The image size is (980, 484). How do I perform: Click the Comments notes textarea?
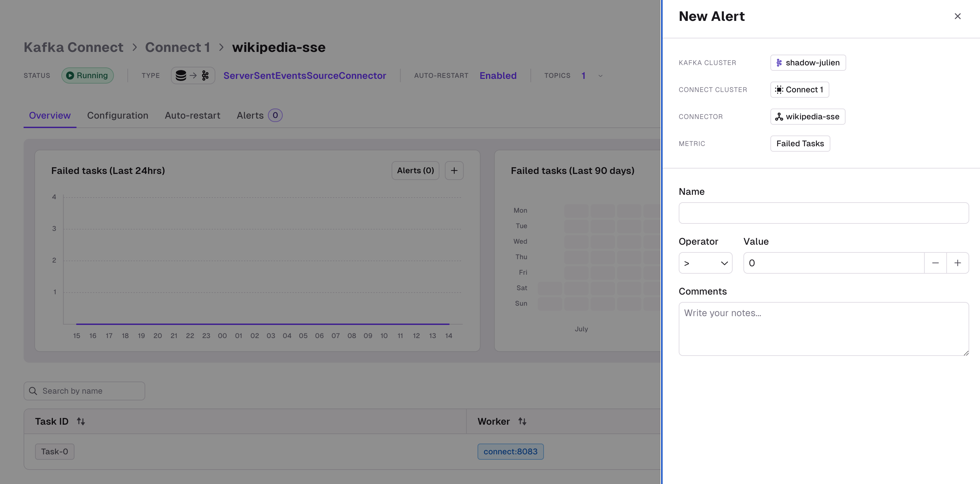click(x=823, y=329)
